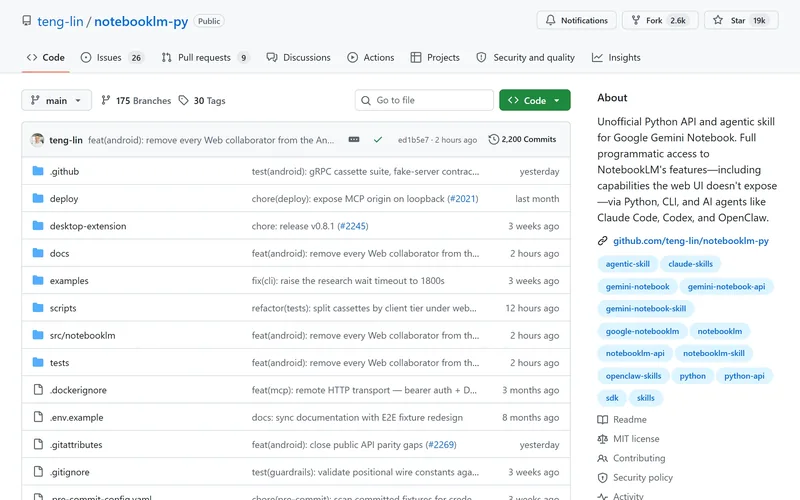The image size is (800, 500).
Task: Click teng-lin's avatar in the commit bar
Action: tap(37, 140)
